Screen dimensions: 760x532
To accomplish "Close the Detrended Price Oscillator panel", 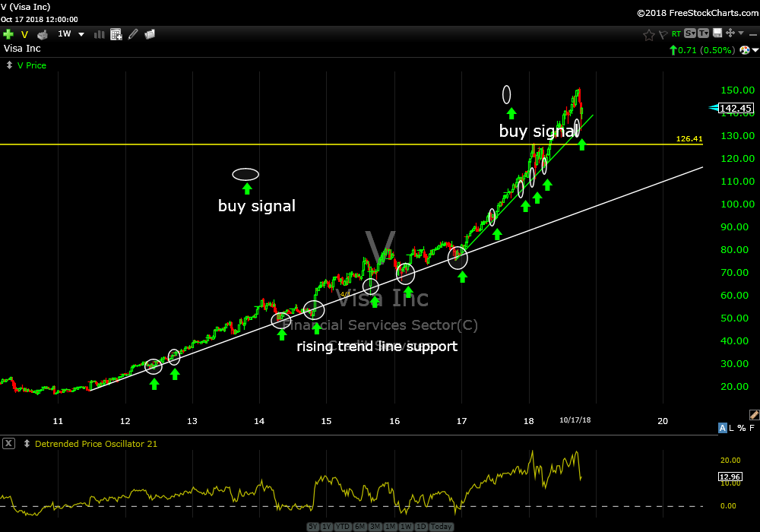I will click(x=8, y=444).
